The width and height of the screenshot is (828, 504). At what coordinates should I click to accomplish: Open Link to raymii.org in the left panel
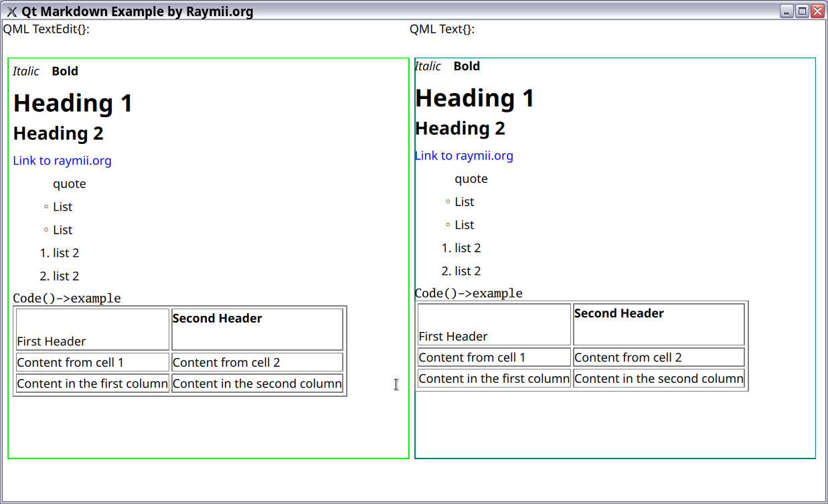[62, 161]
